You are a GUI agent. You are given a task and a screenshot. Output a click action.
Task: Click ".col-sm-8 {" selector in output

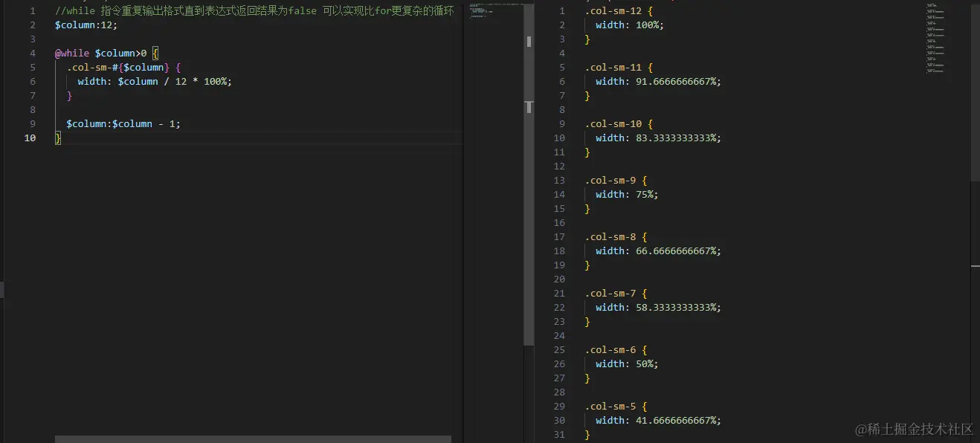616,237
